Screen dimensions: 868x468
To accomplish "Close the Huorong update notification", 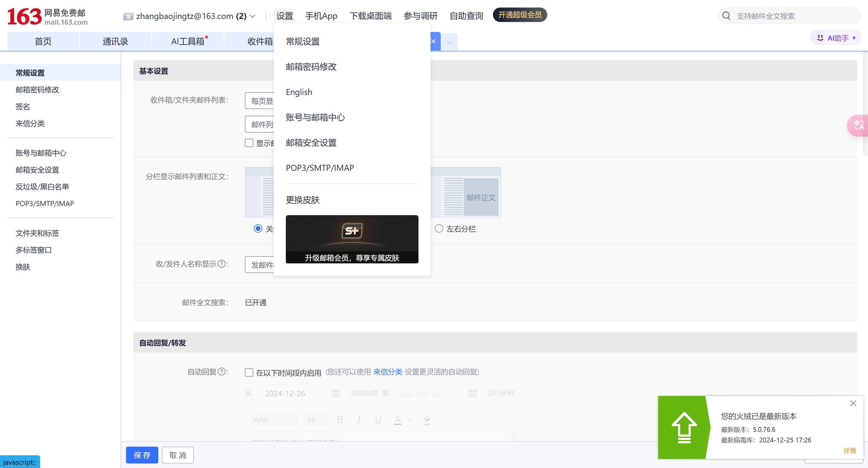I will coord(853,403).
